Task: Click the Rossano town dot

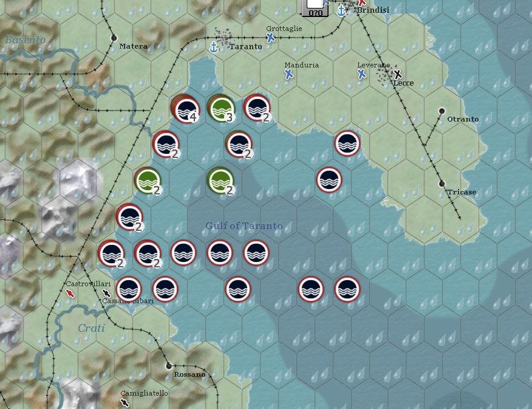Action: click(169, 366)
